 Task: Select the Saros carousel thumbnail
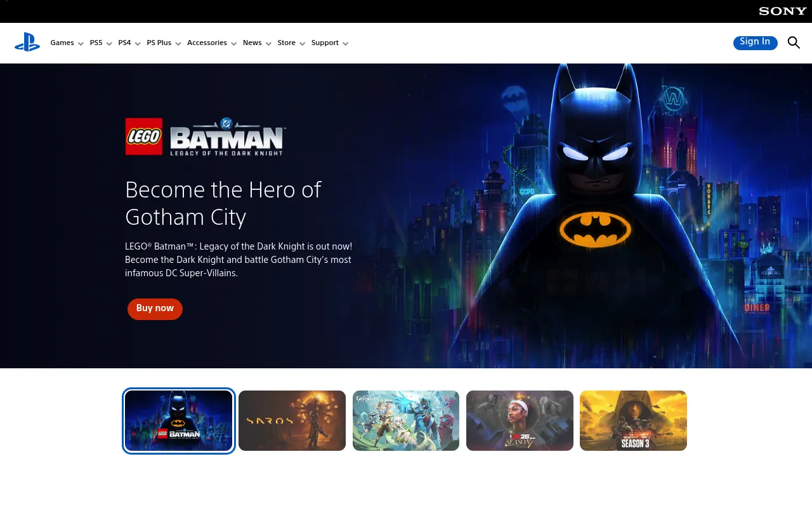tap(292, 420)
